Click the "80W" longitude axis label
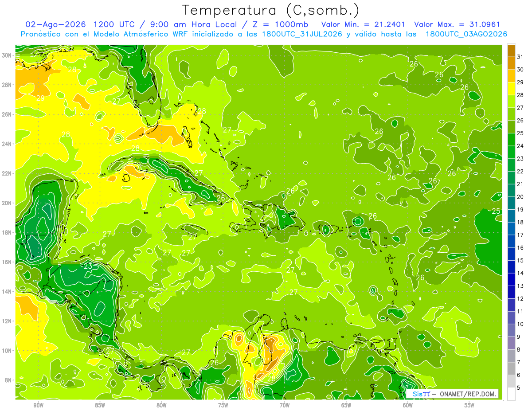This screenshot has width=532, height=411. (161, 406)
